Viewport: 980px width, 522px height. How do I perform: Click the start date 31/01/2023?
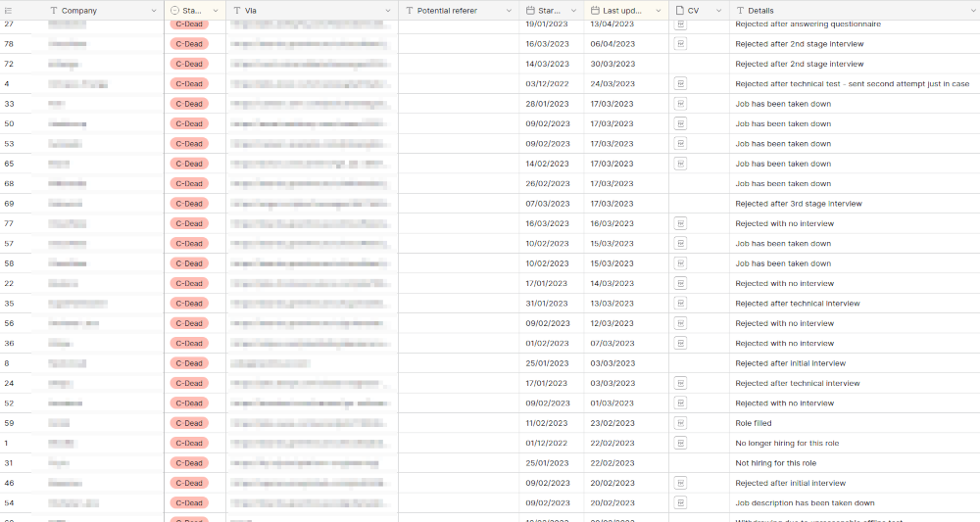coord(546,304)
